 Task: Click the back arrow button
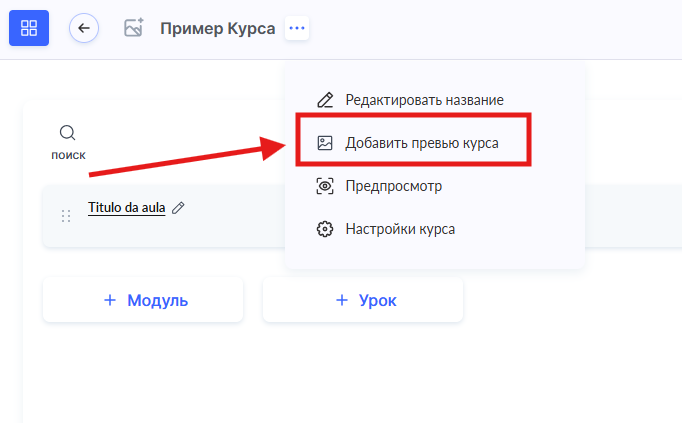click(84, 28)
